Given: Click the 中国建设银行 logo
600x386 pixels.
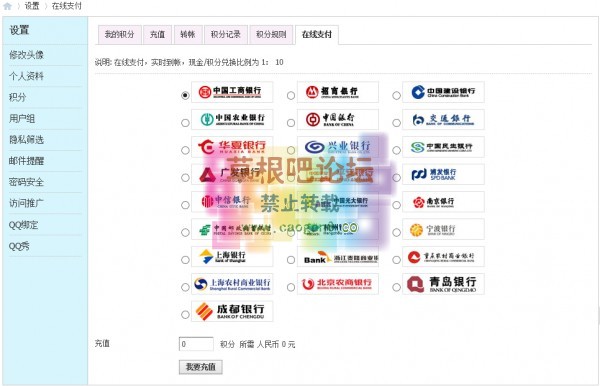Looking at the screenshot, I should pyautogui.click(x=443, y=92).
